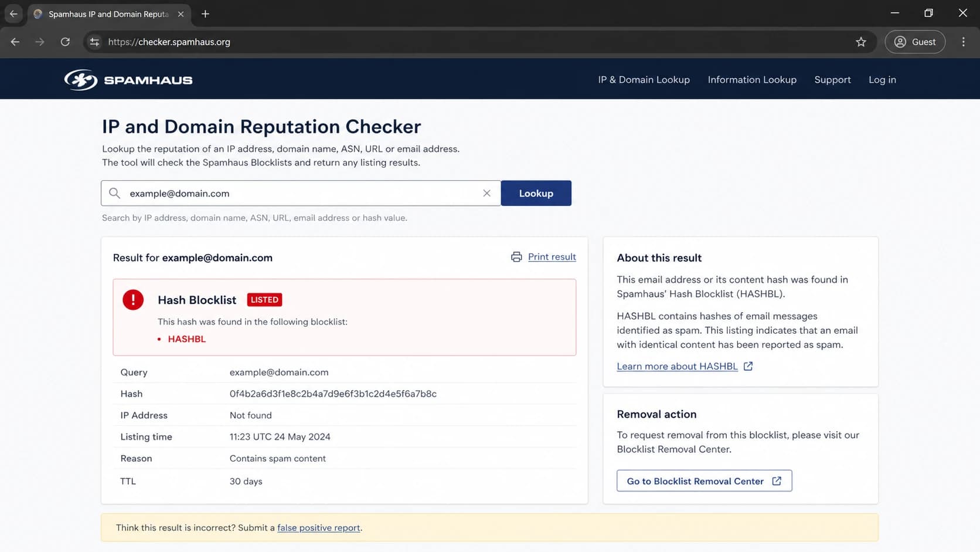Select the hash value 0f4b2a6d3f1e8c...
The image size is (980, 552).
pyautogui.click(x=333, y=394)
